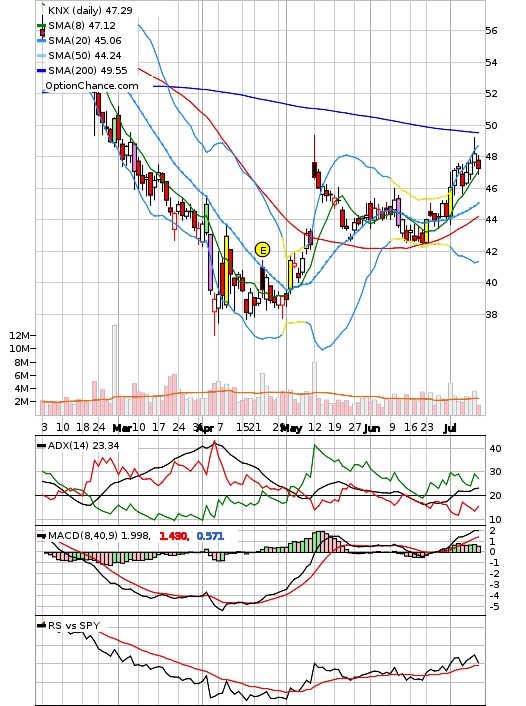Click the 10M volume axis label
The width and height of the screenshot is (526, 706).
coord(19,348)
